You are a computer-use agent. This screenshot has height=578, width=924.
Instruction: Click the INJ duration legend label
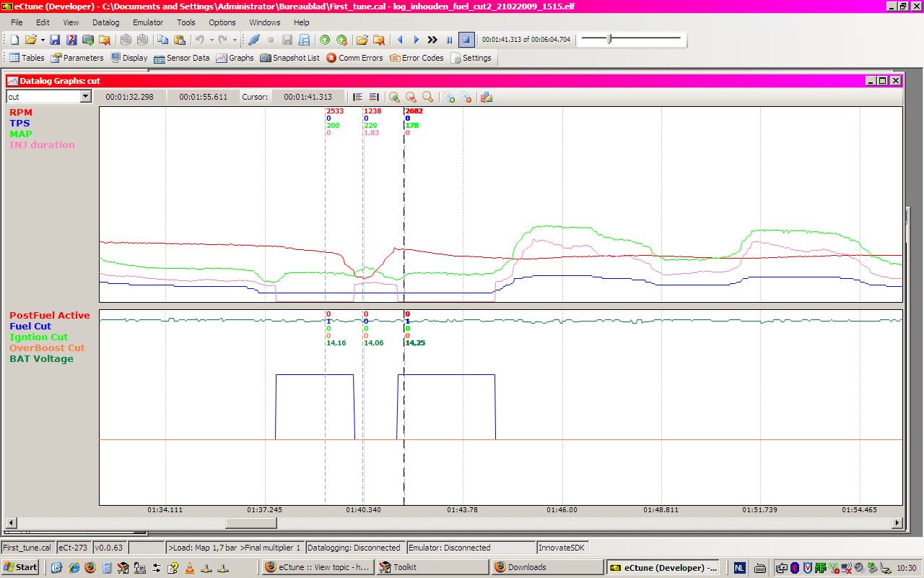click(42, 144)
